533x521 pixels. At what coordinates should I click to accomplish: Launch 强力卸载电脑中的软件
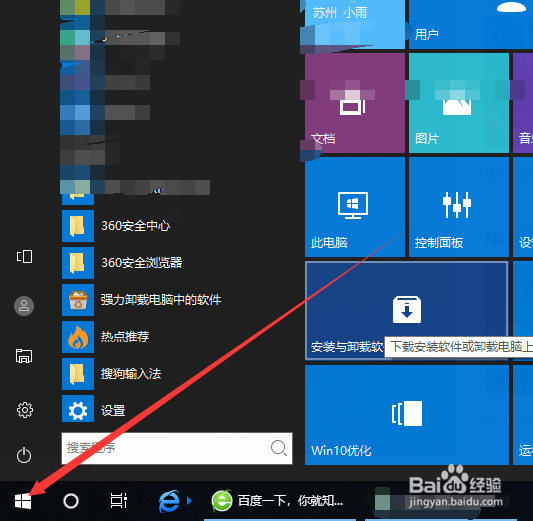point(177,300)
